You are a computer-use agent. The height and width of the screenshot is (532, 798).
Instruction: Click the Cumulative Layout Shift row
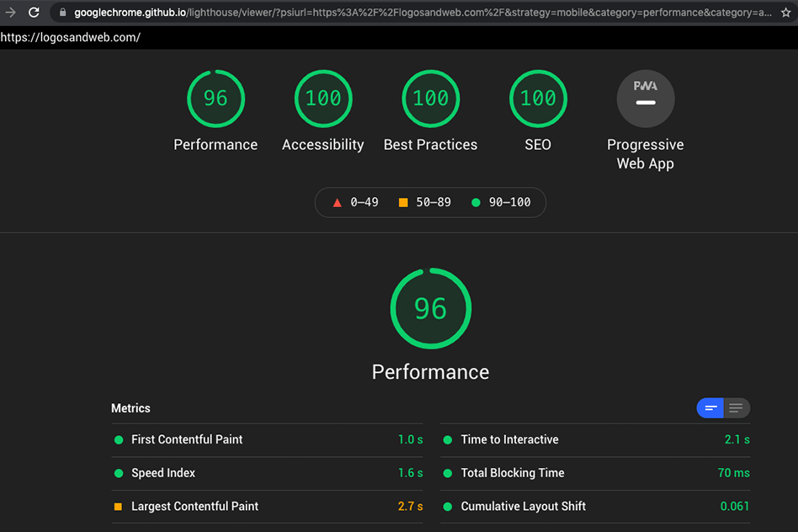pyautogui.click(x=523, y=507)
